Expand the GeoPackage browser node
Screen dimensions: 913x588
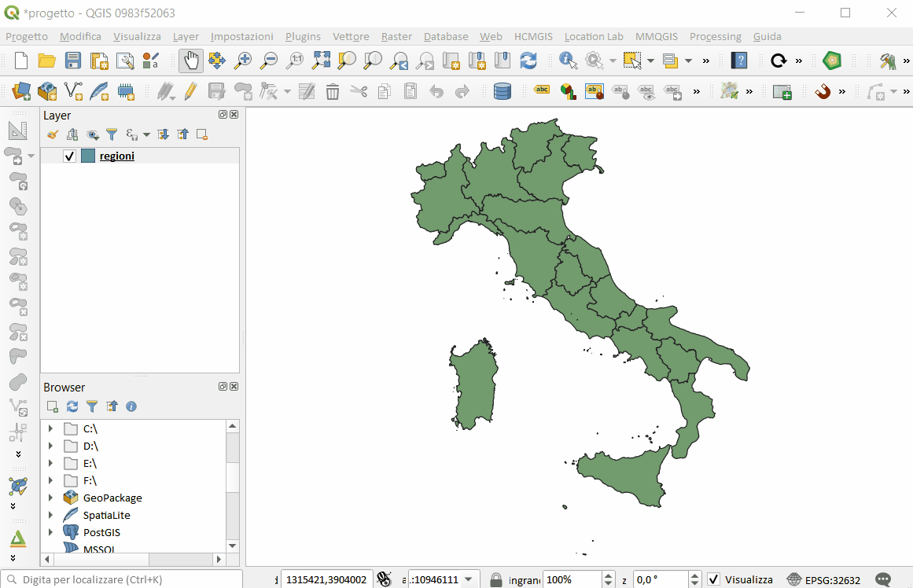50,498
